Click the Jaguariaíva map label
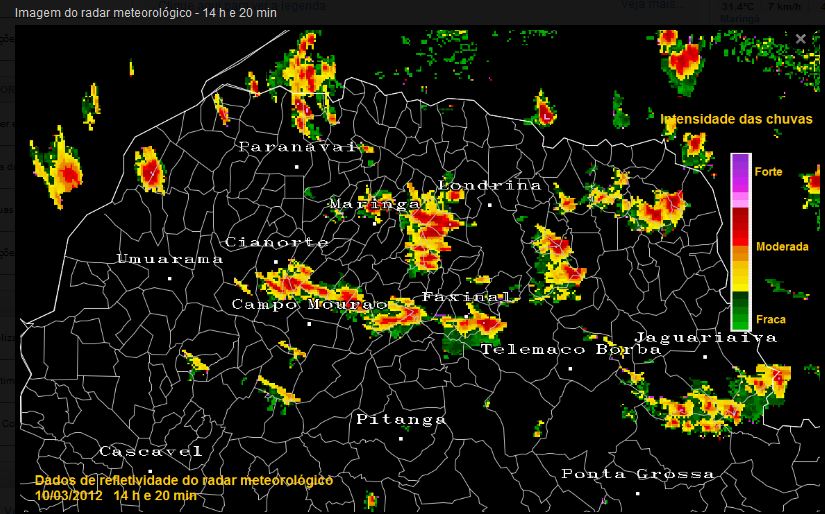The width and height of the screenshot is (825, 514). 705,337
